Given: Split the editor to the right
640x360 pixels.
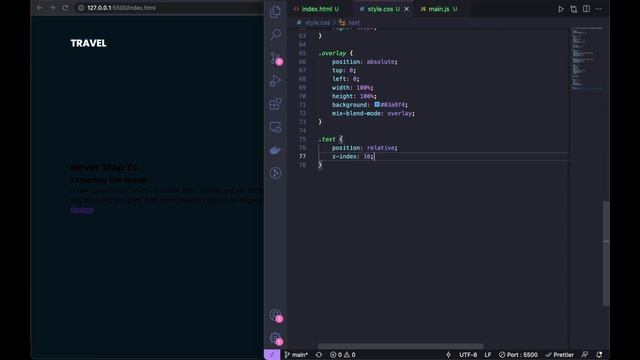Looking at the screenshot, I should (x=586, y=9).
